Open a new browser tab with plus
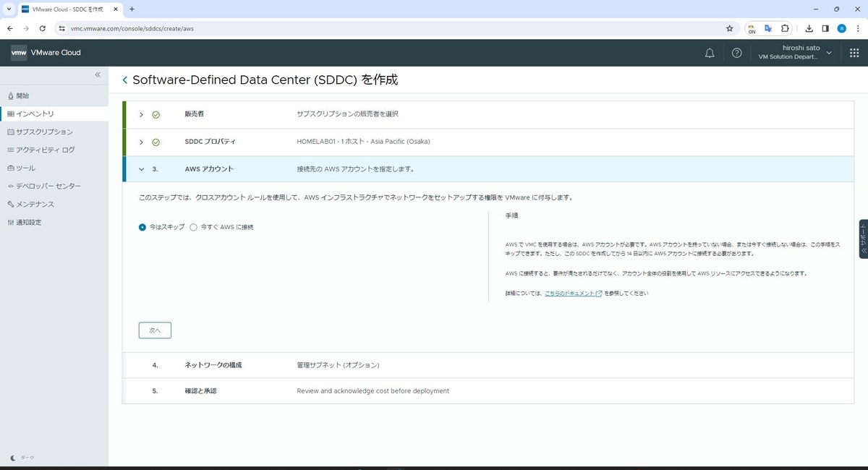 coord(132,9)
